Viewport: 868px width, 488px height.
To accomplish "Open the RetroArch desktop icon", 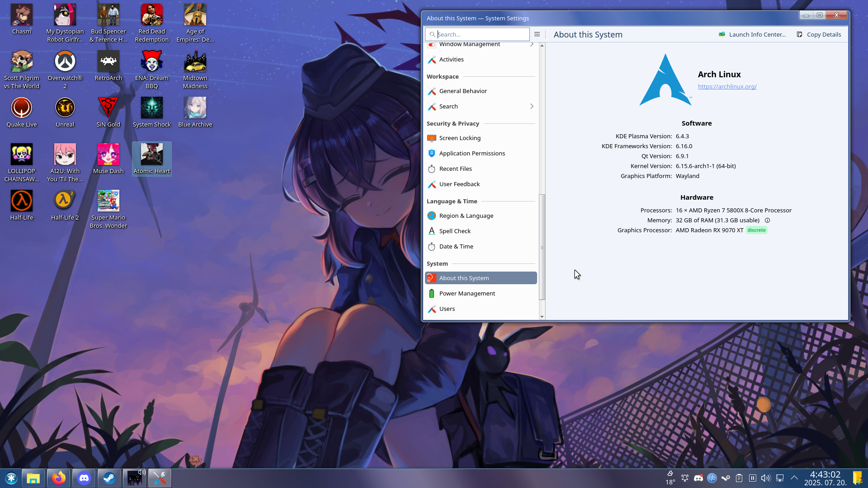I will coord(108,66).
